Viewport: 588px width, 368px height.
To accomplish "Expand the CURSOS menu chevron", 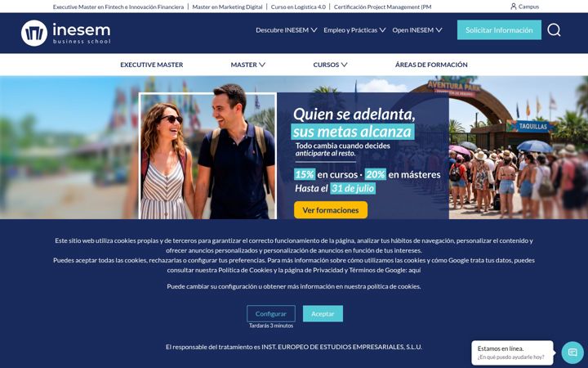I will click(345, 65).
